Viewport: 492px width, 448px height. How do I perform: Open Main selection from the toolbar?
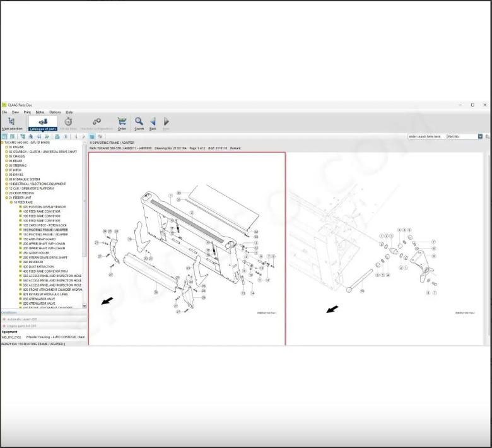tap(11, 122)
